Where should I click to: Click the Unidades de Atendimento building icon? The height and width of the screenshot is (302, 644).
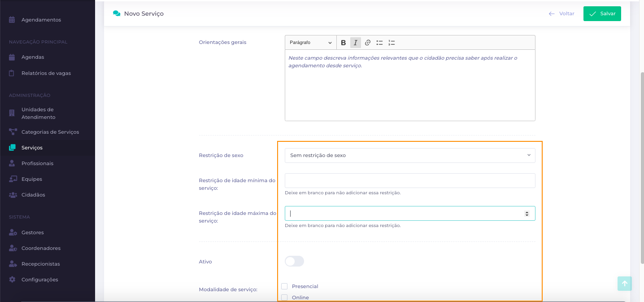pyautogui.click(x=12, y=113)
